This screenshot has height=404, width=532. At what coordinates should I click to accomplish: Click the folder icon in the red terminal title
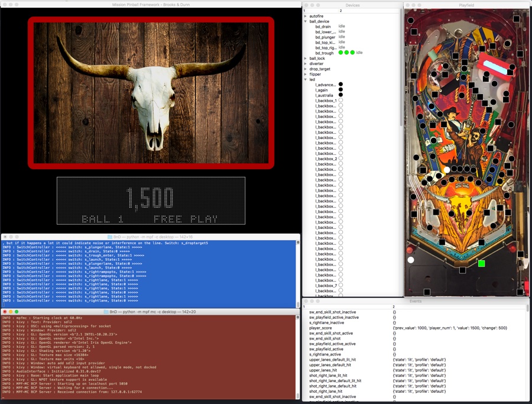pos(106,312)
